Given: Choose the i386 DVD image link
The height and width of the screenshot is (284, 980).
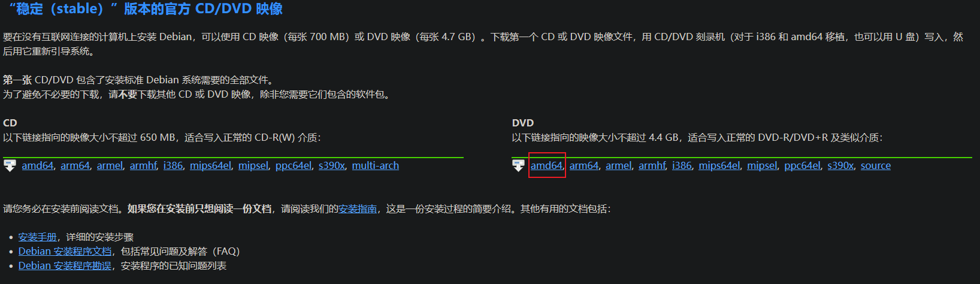Looking at the screenshot, I should click(x=682, y=166).
